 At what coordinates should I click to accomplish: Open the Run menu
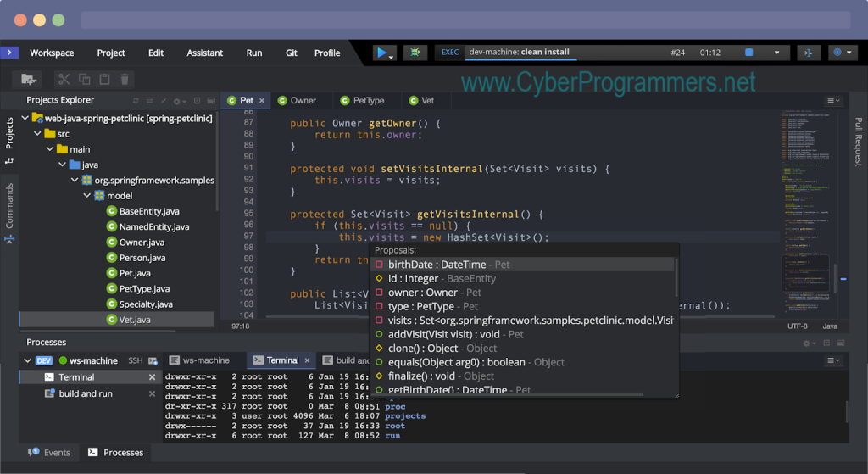(x=254, y=53)
